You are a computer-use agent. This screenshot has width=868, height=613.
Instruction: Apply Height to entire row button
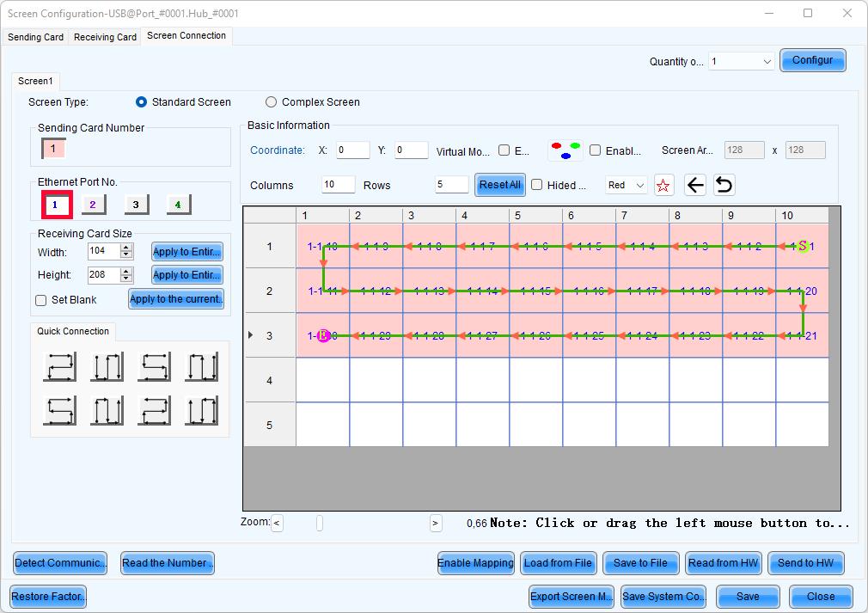(187, 275)
